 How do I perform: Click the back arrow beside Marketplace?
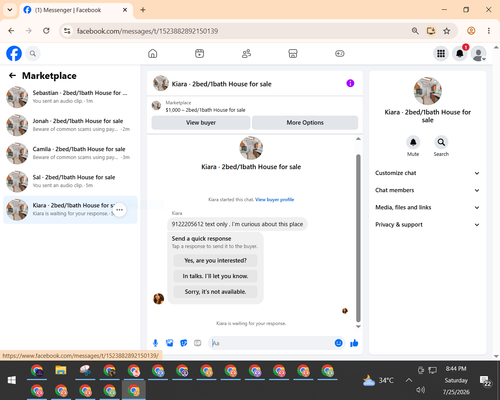[12, 76]
